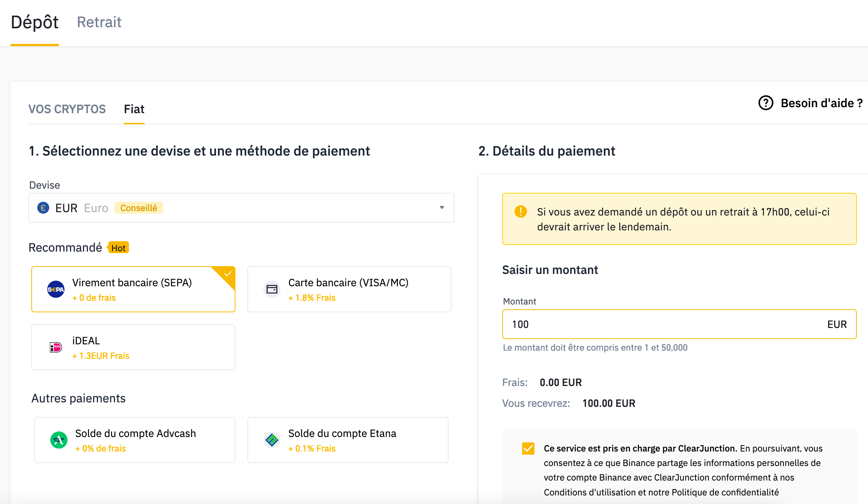Click the 'Saisir un montant' heading
The width and height of the screenshot is (868, 504).
pyautogui.click(x=550, y=270)
